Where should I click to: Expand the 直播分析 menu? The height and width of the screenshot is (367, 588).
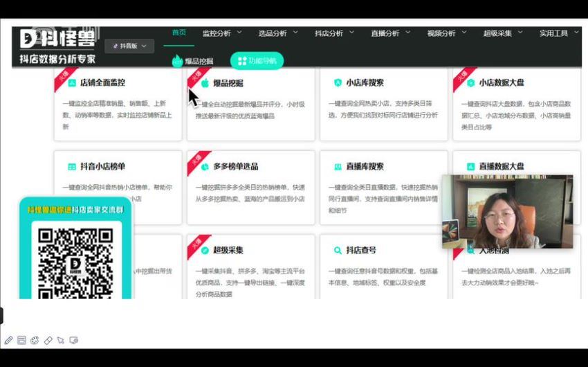click(x=390, y=33)
